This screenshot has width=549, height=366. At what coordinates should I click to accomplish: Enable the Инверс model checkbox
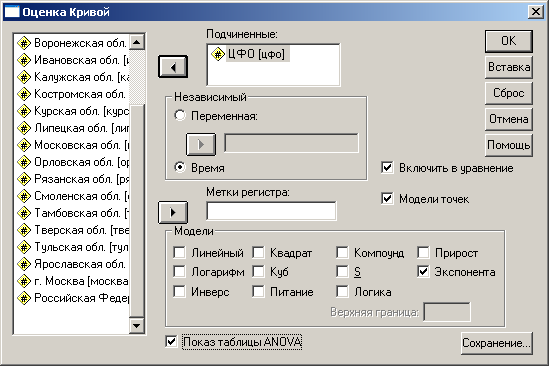180,291
